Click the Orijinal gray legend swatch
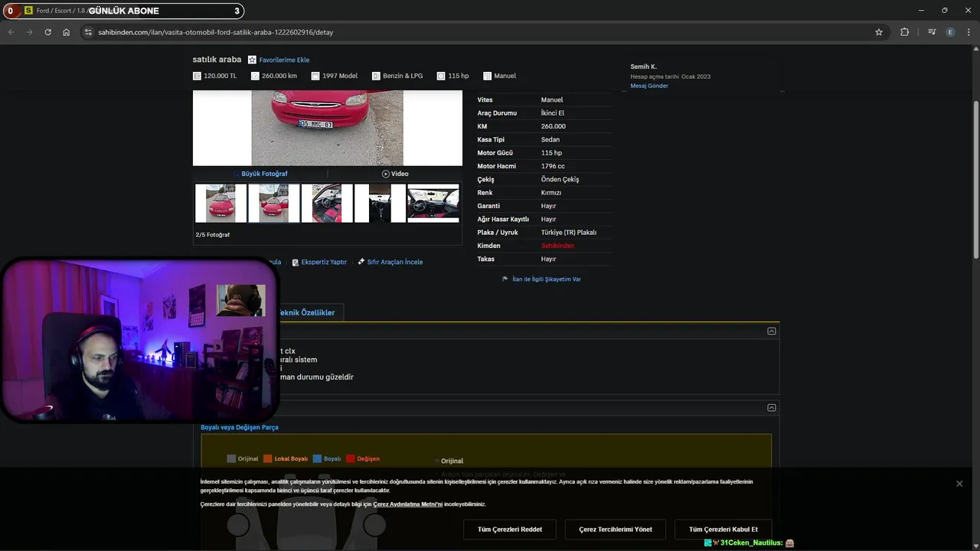The image size is (980, 551). coord(231,458)
